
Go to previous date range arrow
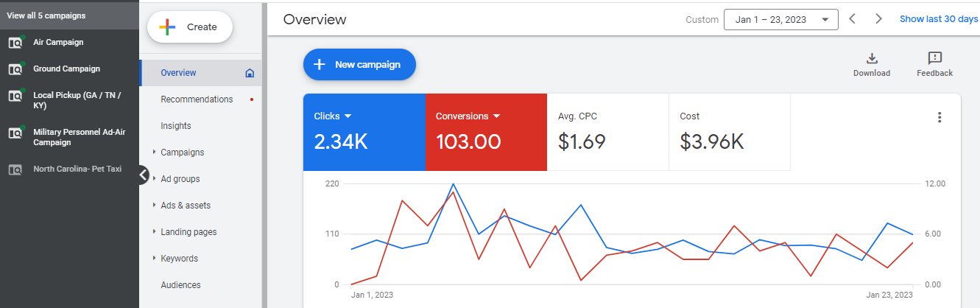point(852,19)
